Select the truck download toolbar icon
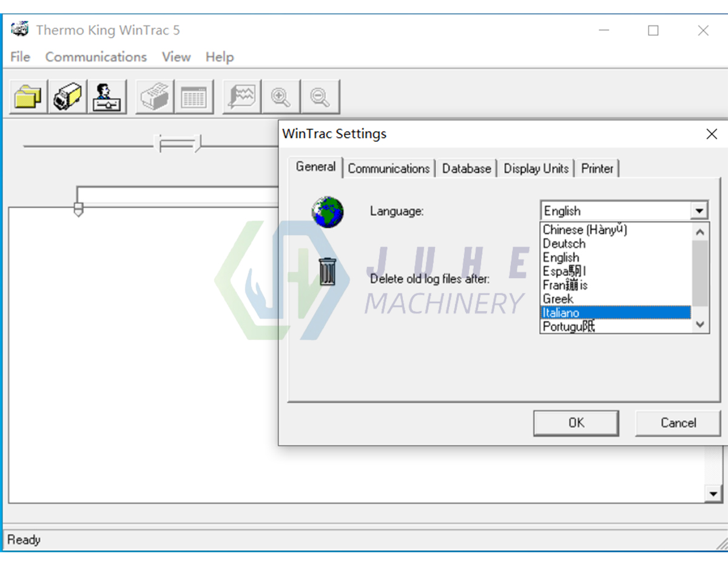This screenshot has width=728, height=565. 67,96
